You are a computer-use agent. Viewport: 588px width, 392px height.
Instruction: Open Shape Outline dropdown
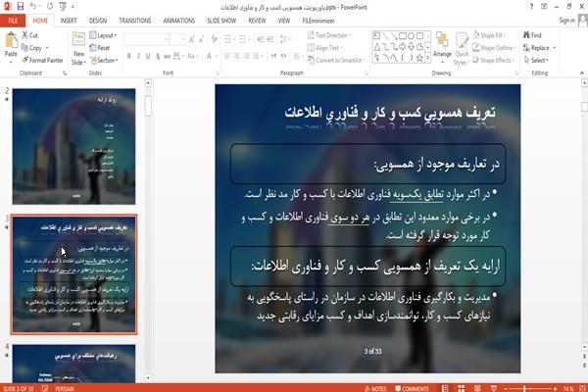pyautogui.click(x=494, y=48)
